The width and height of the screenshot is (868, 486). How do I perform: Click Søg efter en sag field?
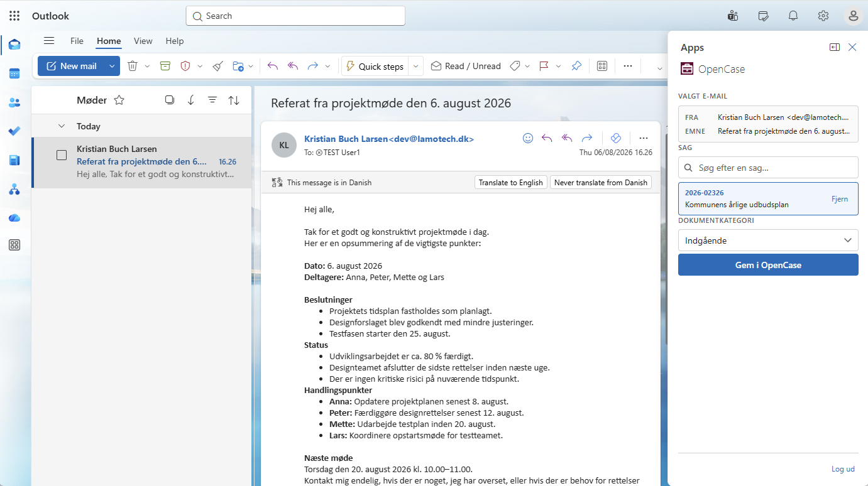(x=768, y=168)
